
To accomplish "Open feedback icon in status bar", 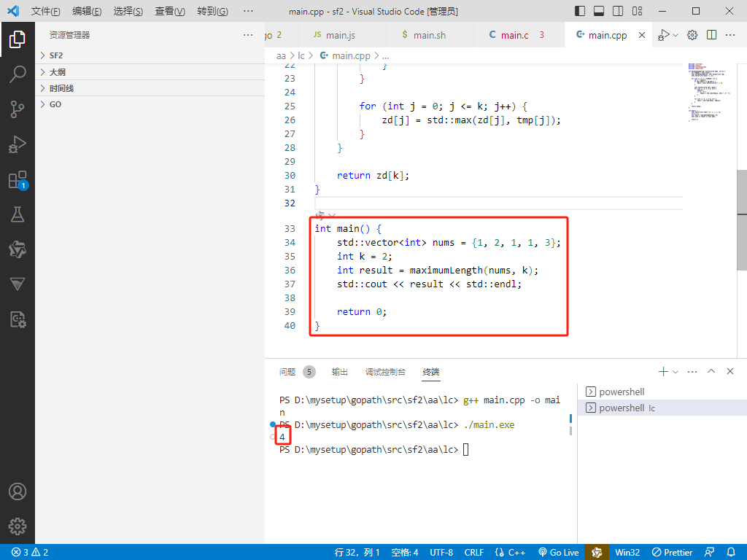I will pyautogui.click(x=709, y=553).
